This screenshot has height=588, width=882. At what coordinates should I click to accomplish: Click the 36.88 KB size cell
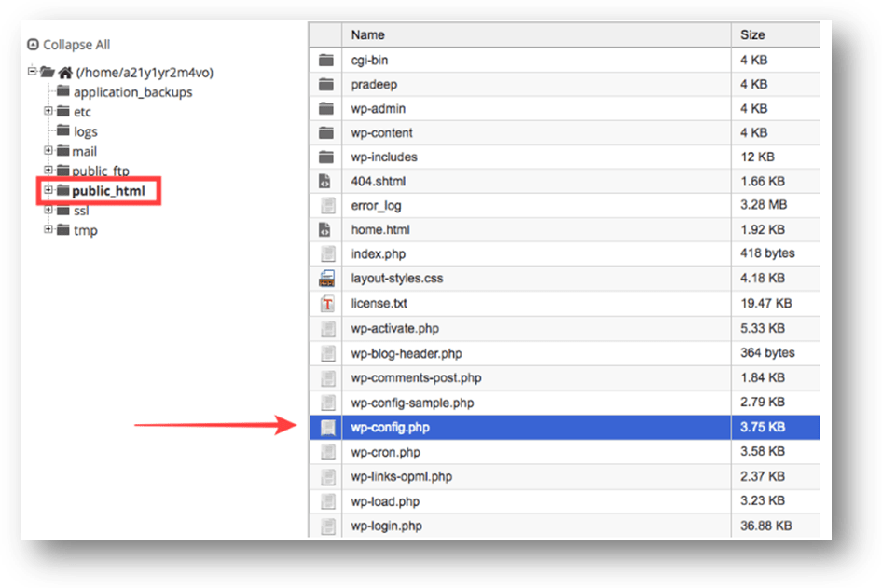click(766, 526)
